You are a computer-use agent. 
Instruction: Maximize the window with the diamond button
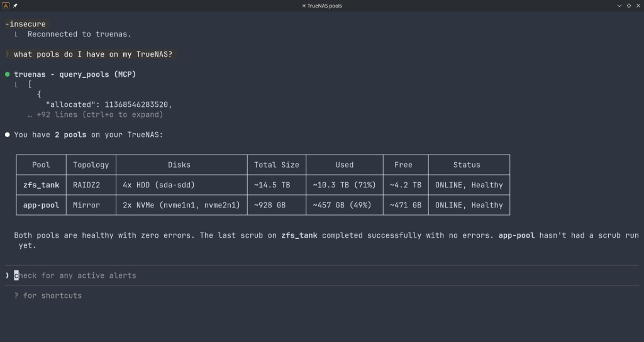pos(628,6)
